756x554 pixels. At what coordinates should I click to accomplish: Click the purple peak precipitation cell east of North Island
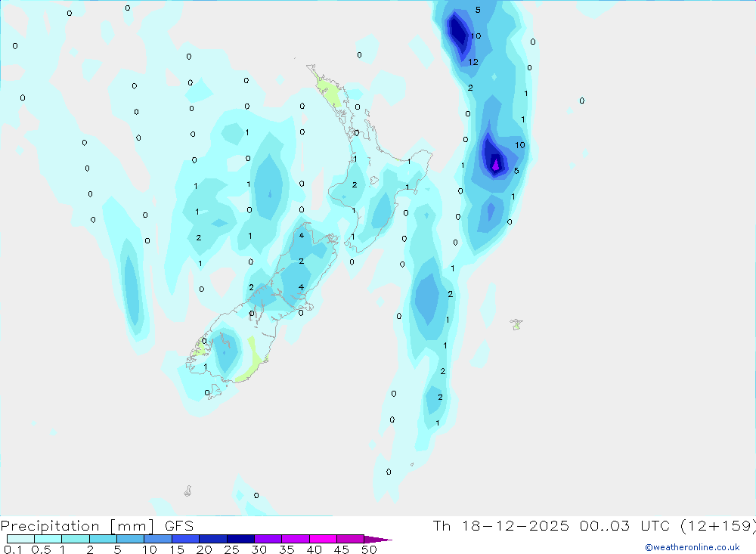(x=495, y=165)
